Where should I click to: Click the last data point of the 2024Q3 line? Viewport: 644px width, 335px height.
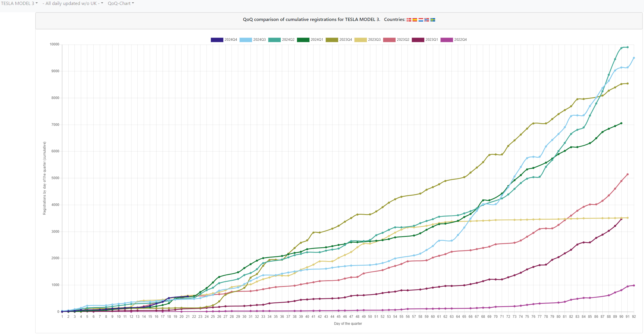tap(634, 58)
